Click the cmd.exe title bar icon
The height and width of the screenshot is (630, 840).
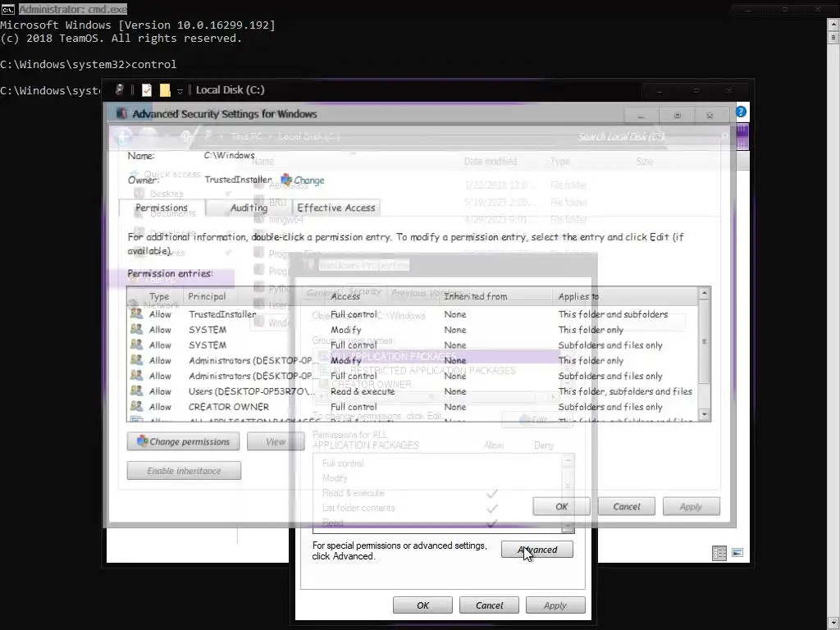coord(7,9)
